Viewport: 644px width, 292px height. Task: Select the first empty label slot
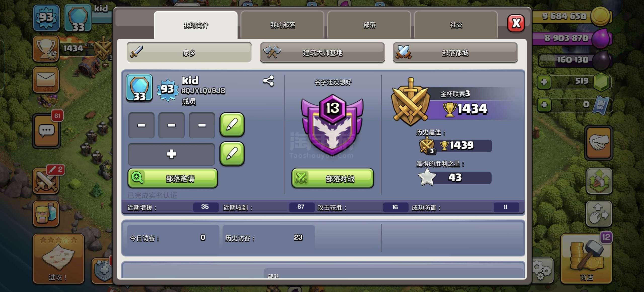click(141, 125)
